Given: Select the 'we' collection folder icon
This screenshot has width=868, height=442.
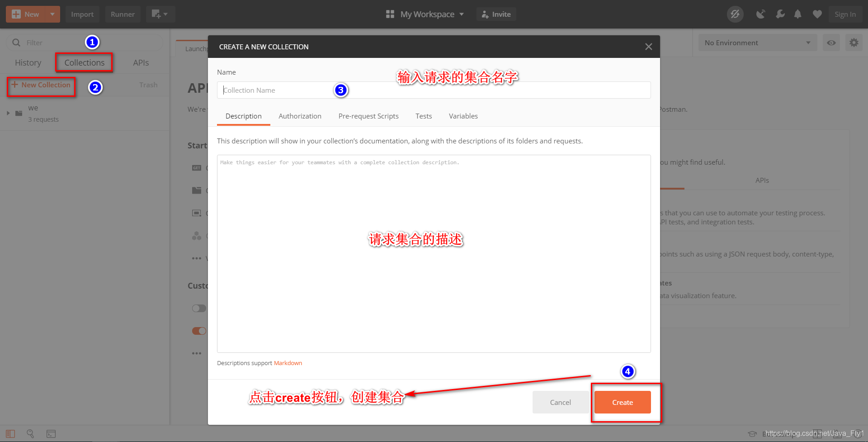Looking at the screenshot, I should 19,113.
